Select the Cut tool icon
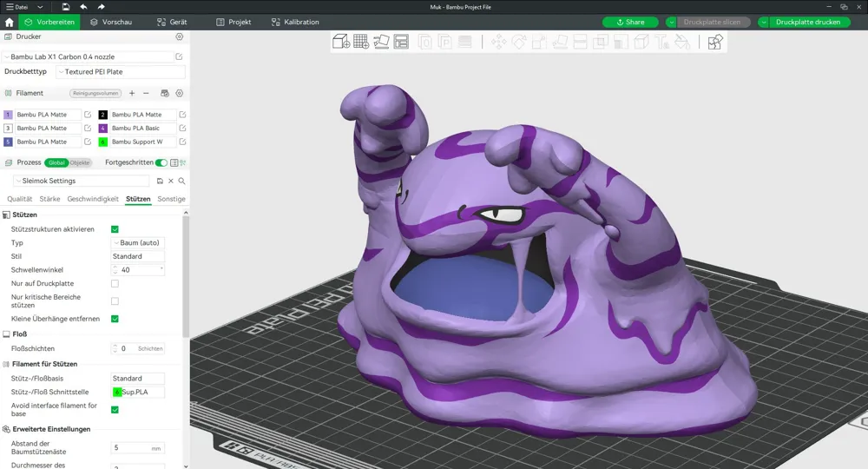The image size is (868, 469). pyautogui.click(x=580, y=42)
